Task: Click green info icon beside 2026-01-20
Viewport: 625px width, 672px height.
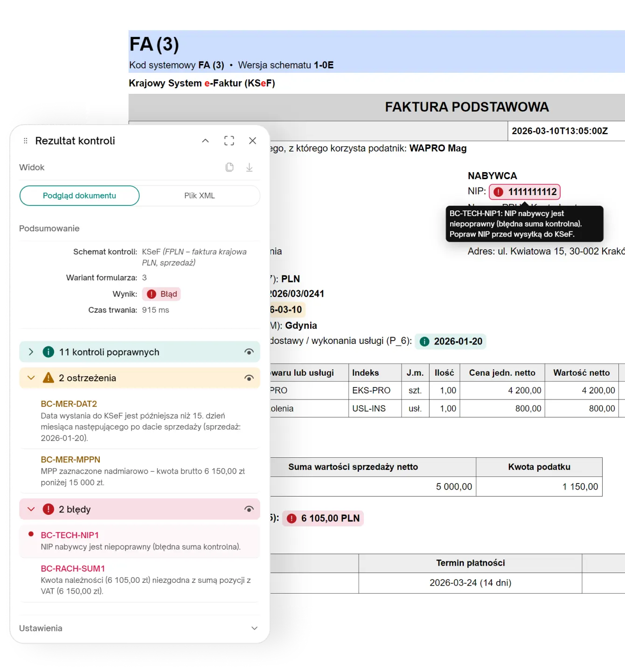Action: [x=424, y=342]
